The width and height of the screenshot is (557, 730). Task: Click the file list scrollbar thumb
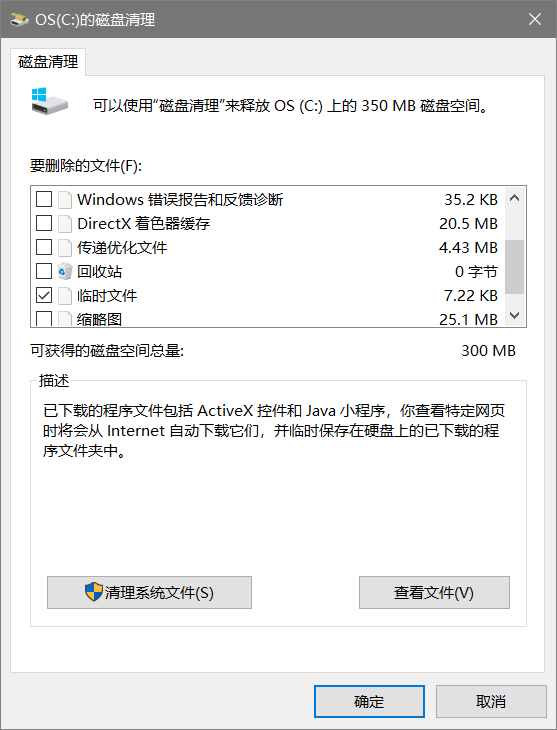coord(515,267)
